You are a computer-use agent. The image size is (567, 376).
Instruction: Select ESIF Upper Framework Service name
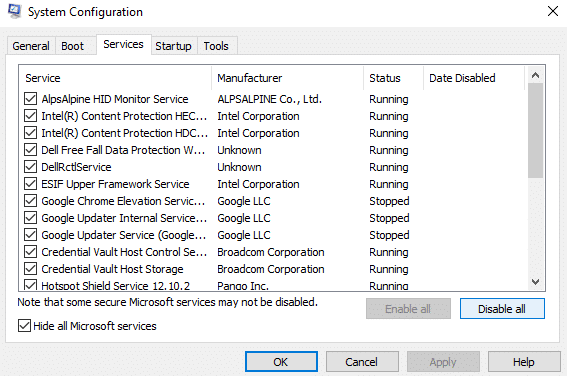[115, 184]
